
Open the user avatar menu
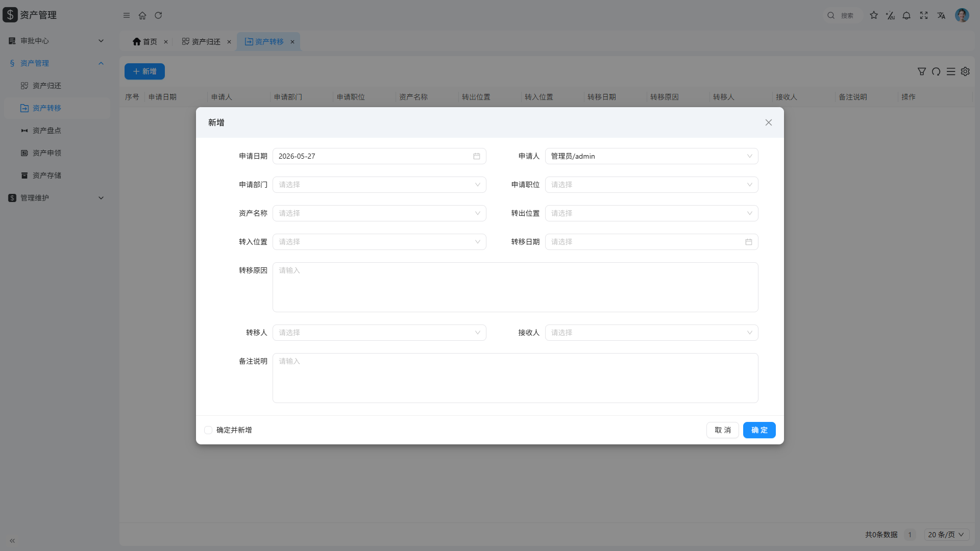[962, 15]
